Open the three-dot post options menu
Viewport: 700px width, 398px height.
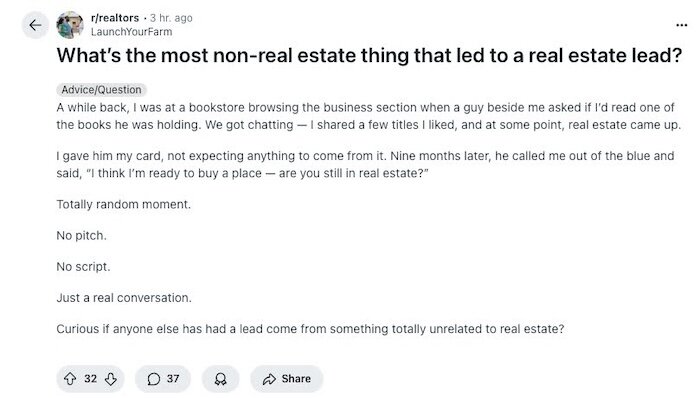click(x=681, y=25)
